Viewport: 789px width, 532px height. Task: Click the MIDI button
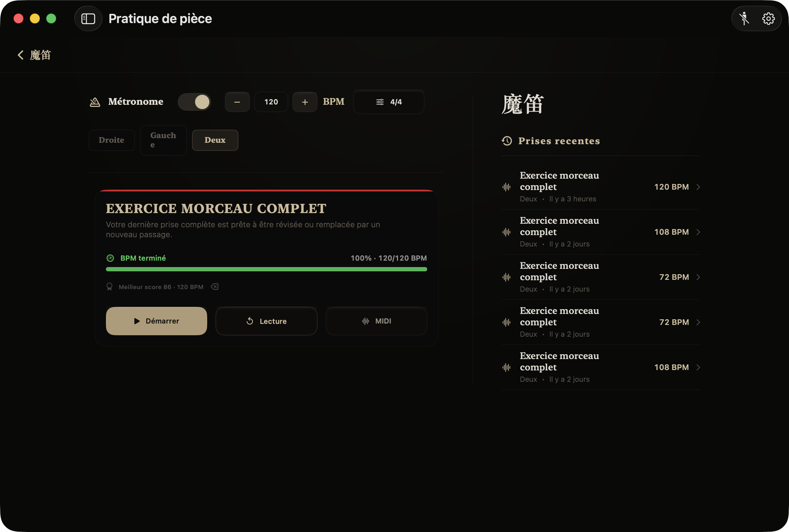click(x=376, y=321)
